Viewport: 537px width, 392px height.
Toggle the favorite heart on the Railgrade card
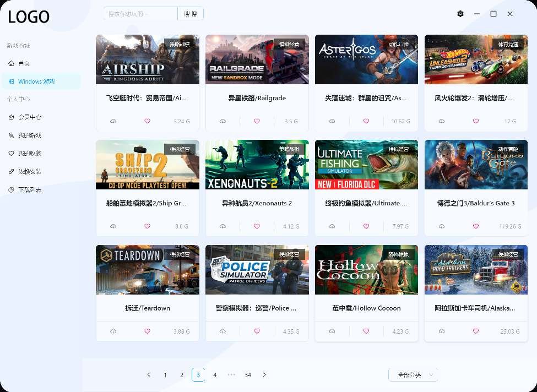tap(257, 121)
